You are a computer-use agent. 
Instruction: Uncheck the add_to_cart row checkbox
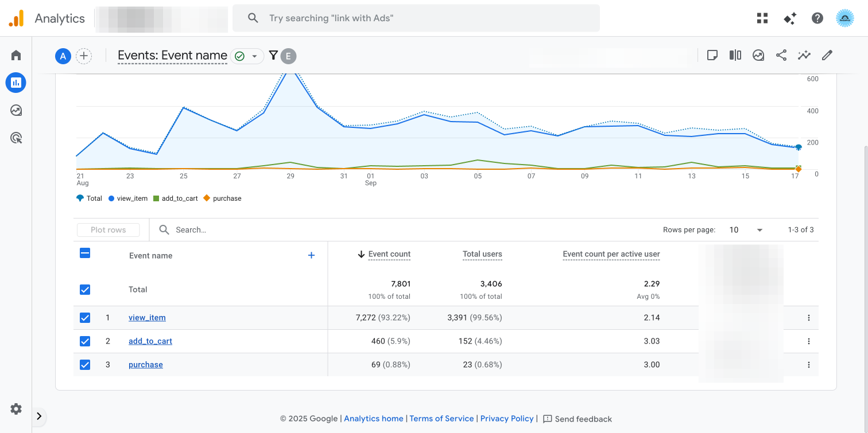coord(85,341)
